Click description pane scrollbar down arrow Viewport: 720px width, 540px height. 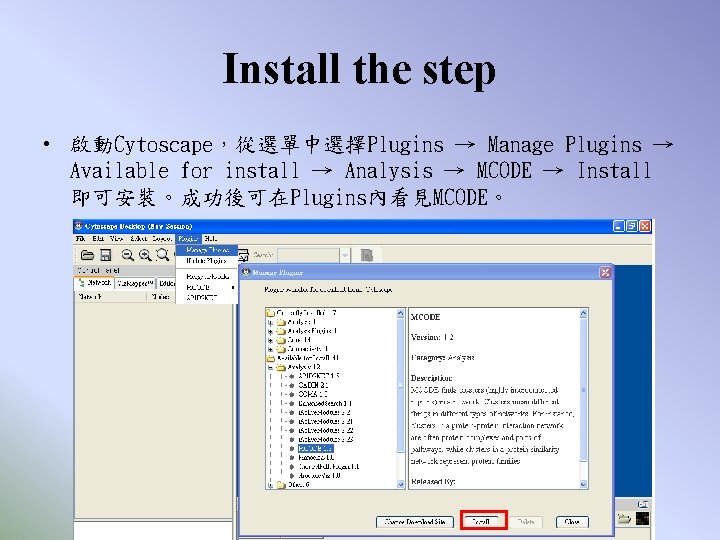tap(583, 484)
